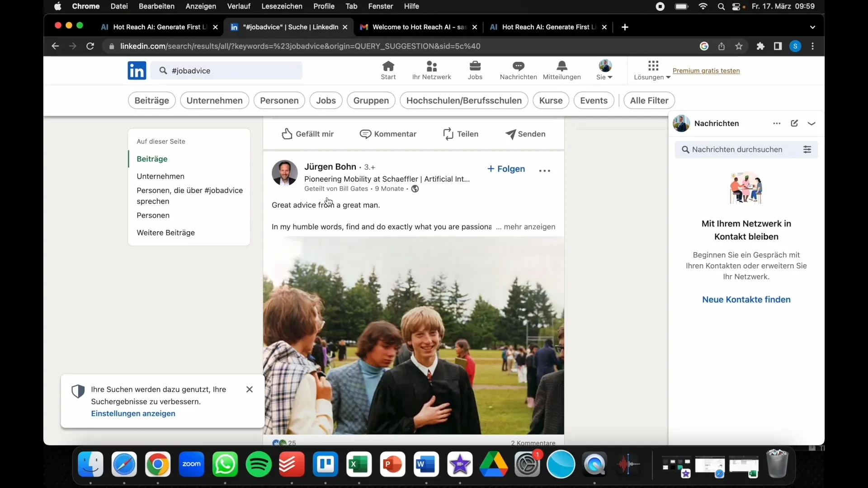Open Trello from the dock

[325, 464]
